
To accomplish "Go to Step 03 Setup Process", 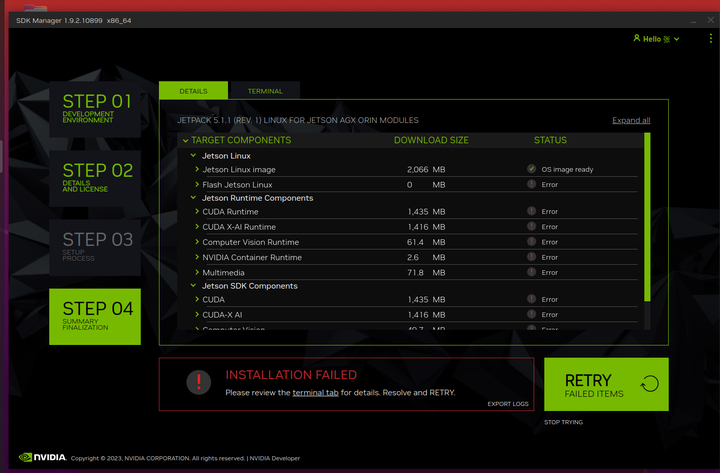I will pos(95,248).
